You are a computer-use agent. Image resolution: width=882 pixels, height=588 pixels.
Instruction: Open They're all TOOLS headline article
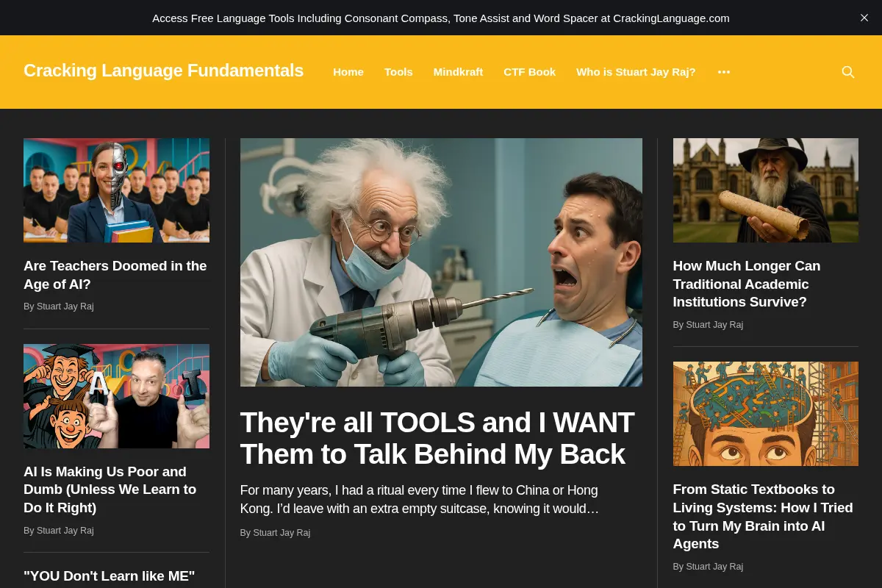coord(437,438)
